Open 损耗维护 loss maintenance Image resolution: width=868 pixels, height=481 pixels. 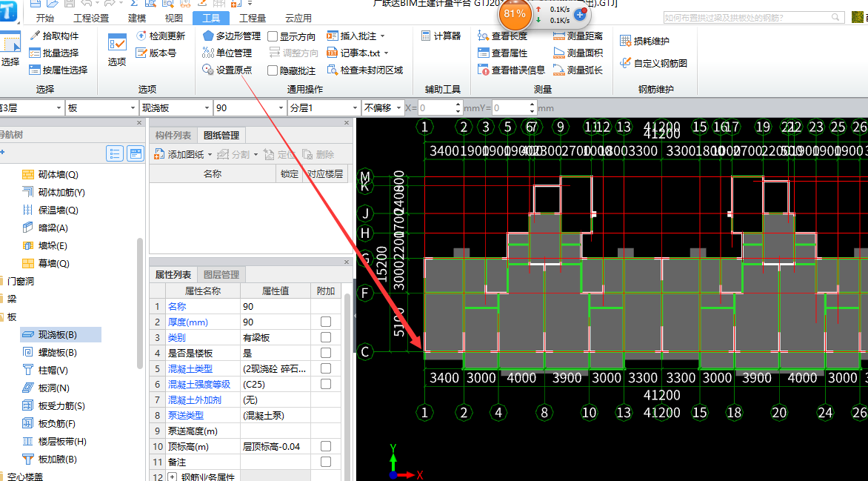coord(644,41)
